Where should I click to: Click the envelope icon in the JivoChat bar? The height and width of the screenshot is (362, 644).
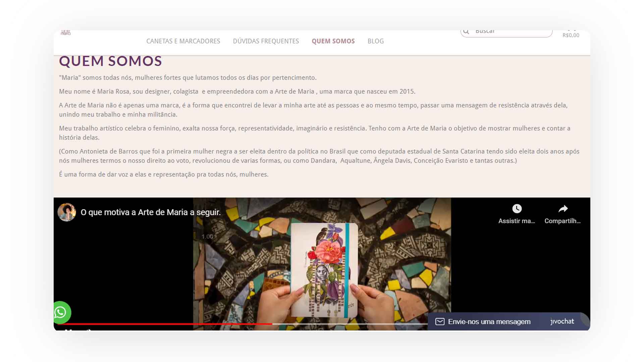[439, 321]
